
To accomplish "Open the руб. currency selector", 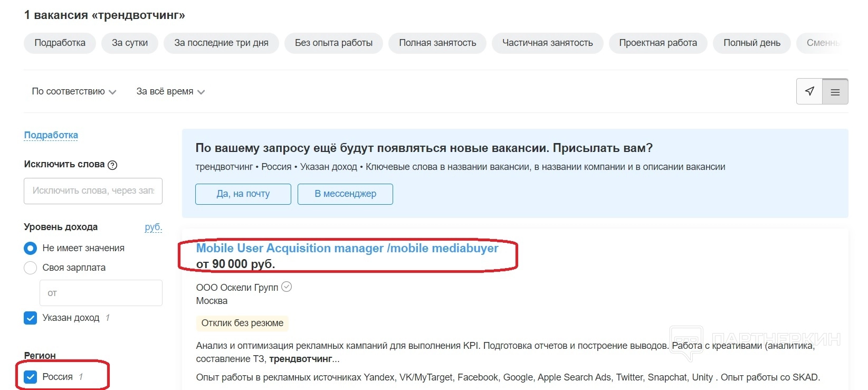I will click(153, 227).
